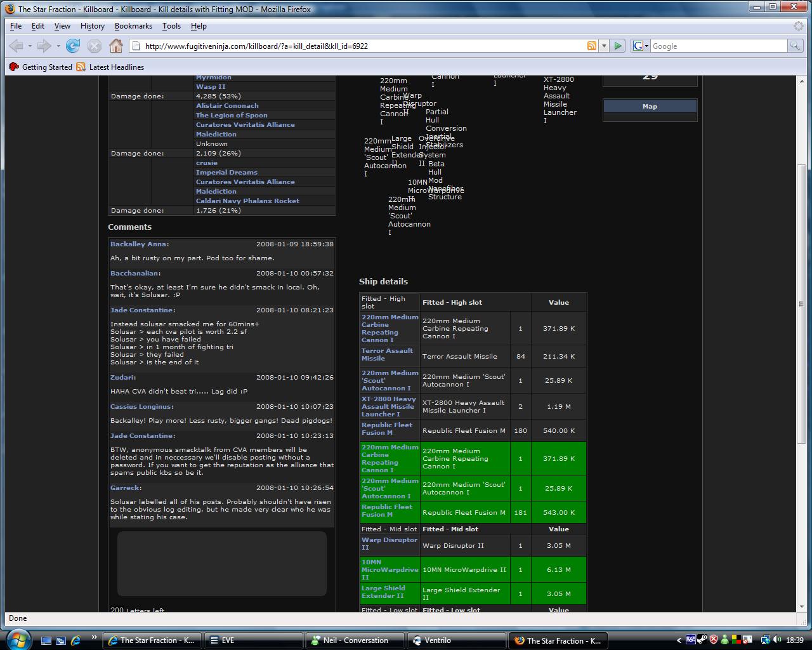Viewport: 812px width, 650px height.
Task: Switch to the EVE taskbar window
Action: point(254,640)
